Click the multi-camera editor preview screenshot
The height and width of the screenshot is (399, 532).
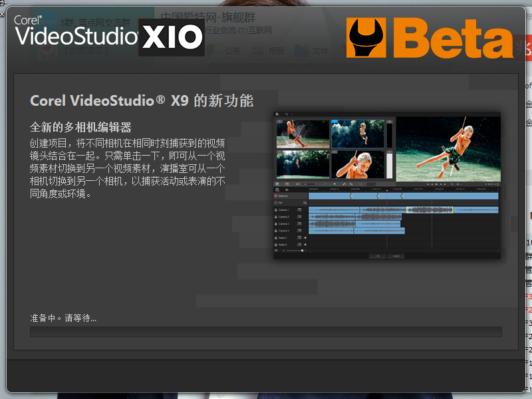point(387,186)
